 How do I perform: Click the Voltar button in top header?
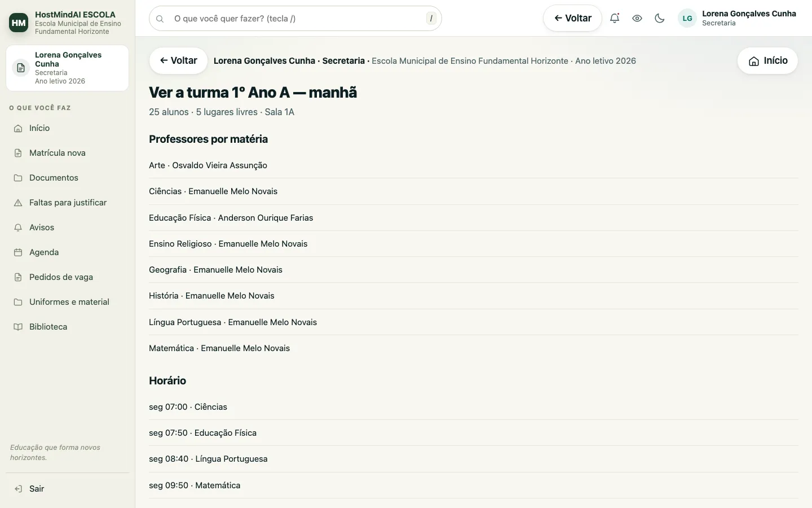[572, 18]
